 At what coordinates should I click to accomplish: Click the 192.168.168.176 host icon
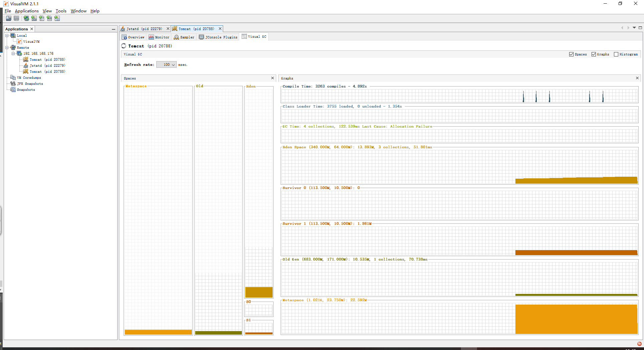19,53
